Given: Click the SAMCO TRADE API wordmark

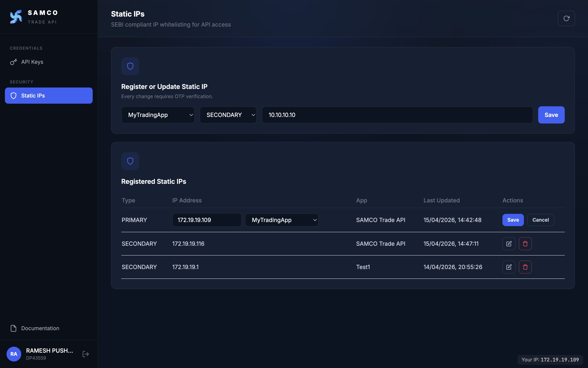Looking at the screenshot, I should pos(43,17).
